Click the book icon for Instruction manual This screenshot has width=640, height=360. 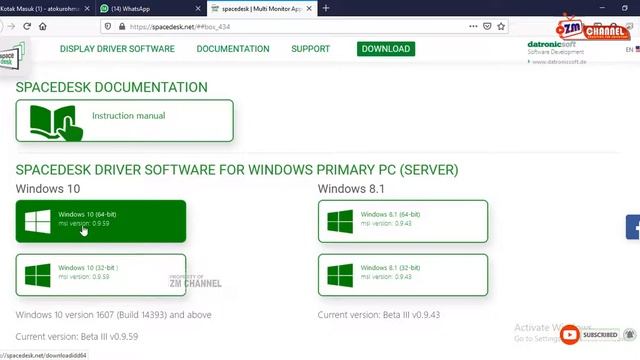click(56, 123)
